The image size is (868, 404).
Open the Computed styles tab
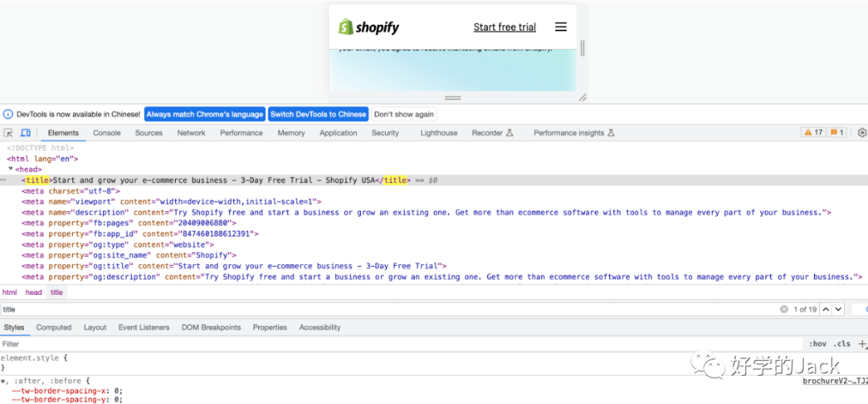tap(54, 328)
